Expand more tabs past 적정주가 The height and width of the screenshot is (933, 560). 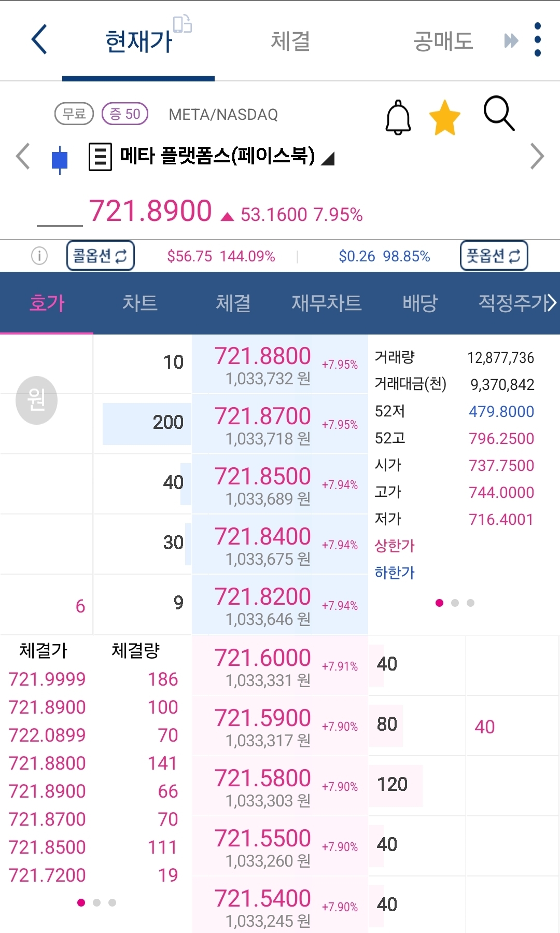click(x=552, y=303)
